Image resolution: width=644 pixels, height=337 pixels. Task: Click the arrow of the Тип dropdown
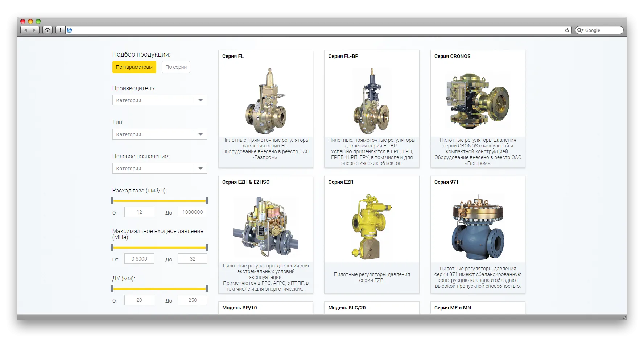(x=201, y=134)
